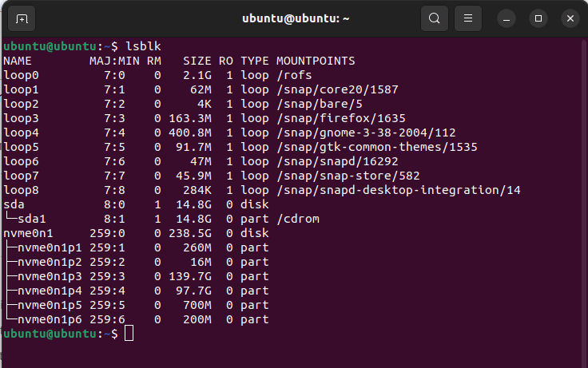Viewport: 588px width, 368px height.
Task: Click the nvme0n1 disk name
Action: point(28,233)
